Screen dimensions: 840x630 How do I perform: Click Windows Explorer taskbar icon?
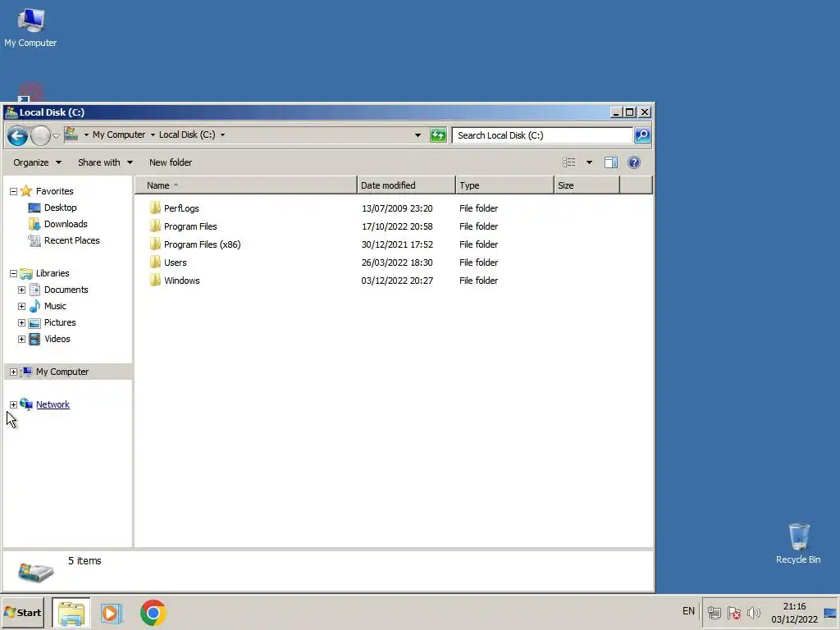click(x=71, y=613)
